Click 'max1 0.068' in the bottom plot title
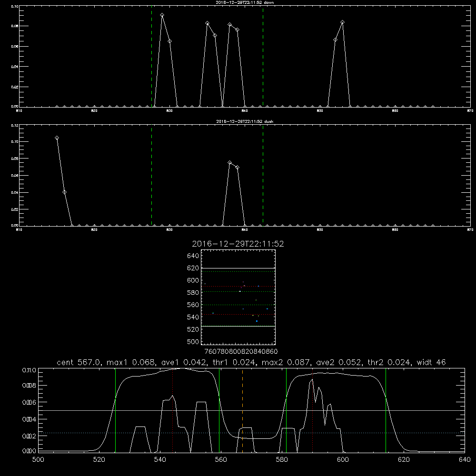Image resolution: width=476 pixels, height=476 pixels. [x=131, y=362]
